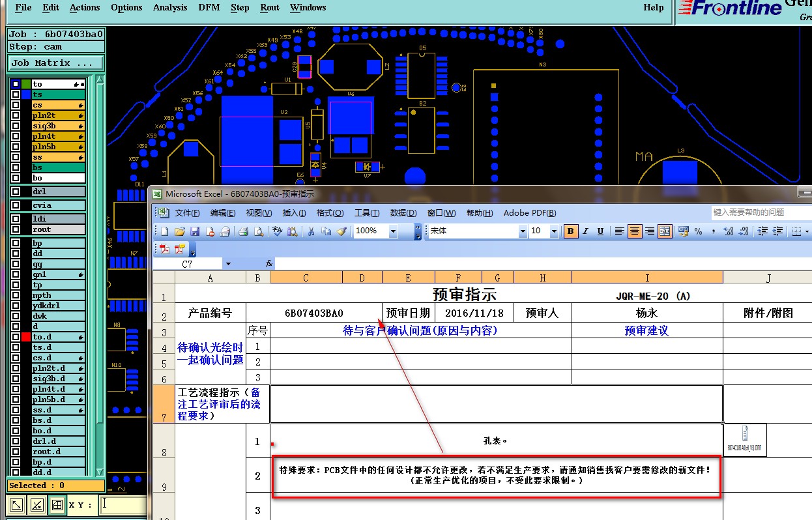Image resolution: width=812 pixels, height=520 pixels.
Task: Toggle checkbox for layer pln2t
Action: coord(15,115)
